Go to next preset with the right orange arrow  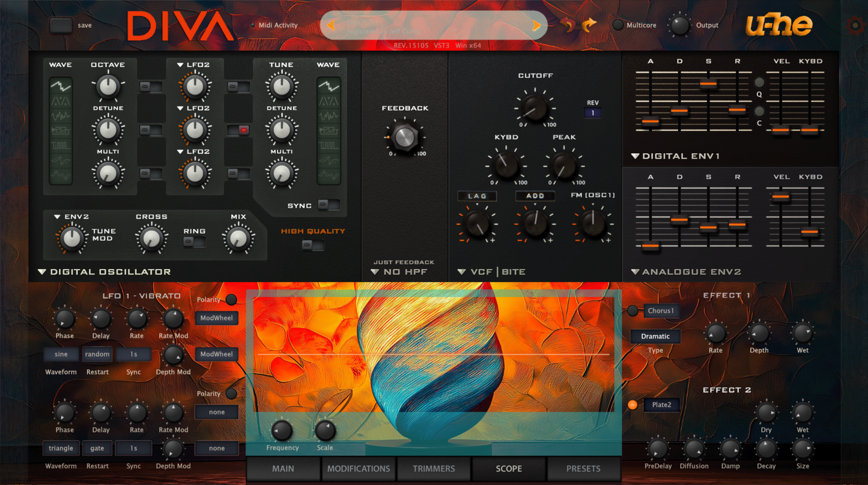click(536, 25)
